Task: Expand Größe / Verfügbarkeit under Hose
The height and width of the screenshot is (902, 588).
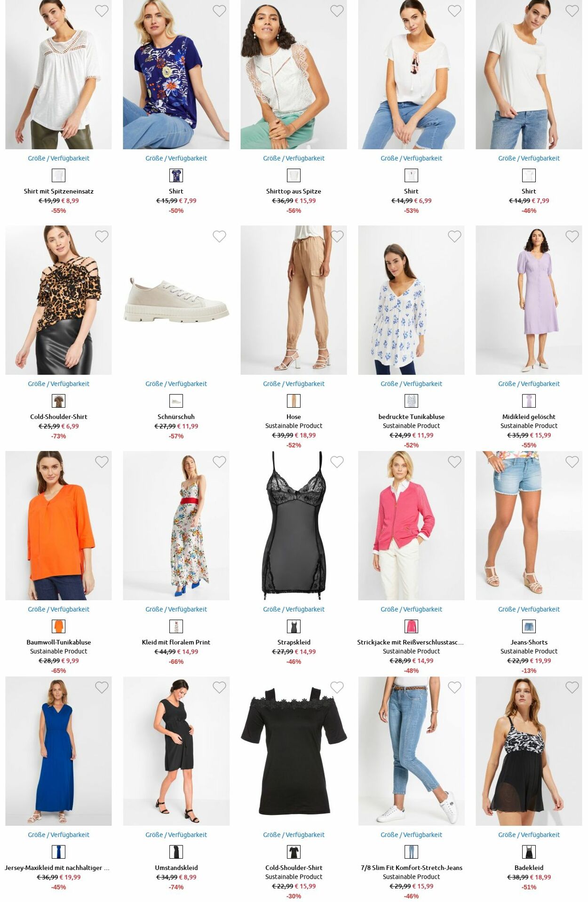Action: point(294,384)
